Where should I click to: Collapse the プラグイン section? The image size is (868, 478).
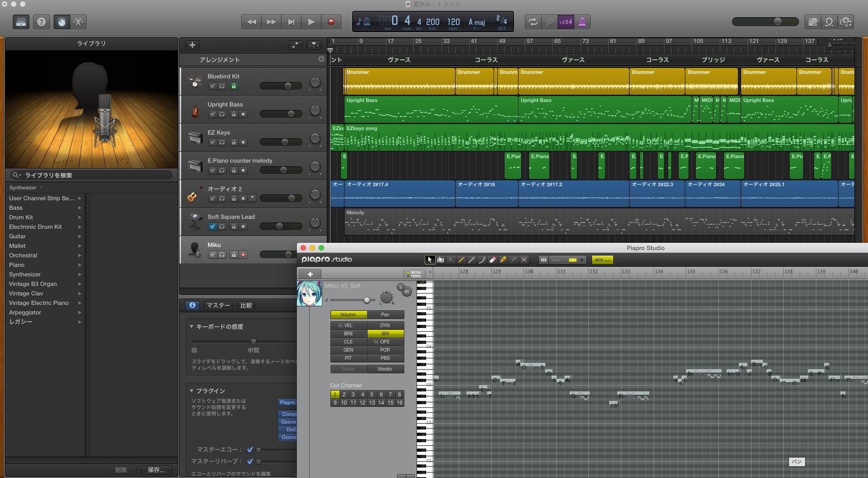pyautogui.click(x=191, y=391)
